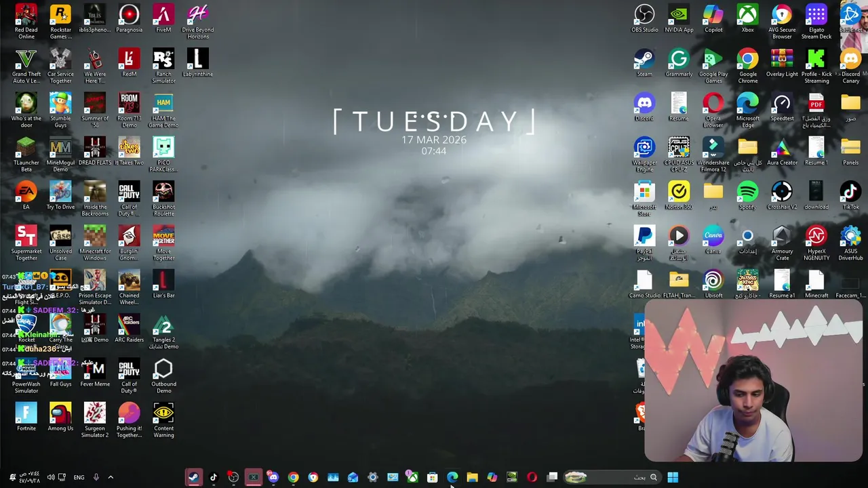Launch Canva desktop icon
This screenshot has width=868, height=488.
713,240
